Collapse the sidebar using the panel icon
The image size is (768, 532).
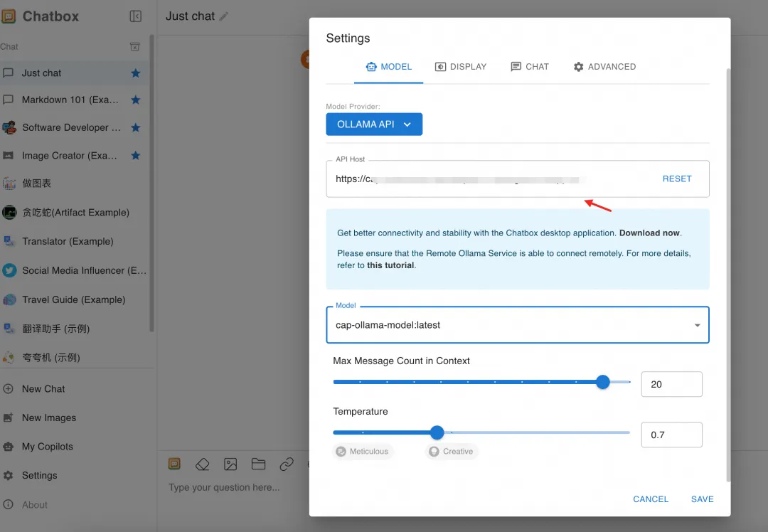(136, 16)
